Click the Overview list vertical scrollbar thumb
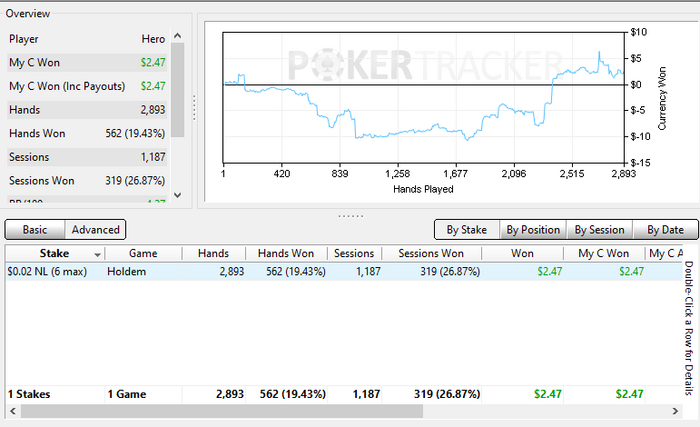Screen dimensions: 700x427 point(178,90)
